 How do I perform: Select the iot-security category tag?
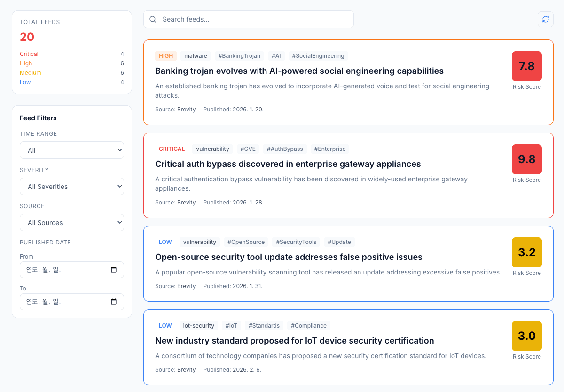pyautogui.click(x=198, y=326)
